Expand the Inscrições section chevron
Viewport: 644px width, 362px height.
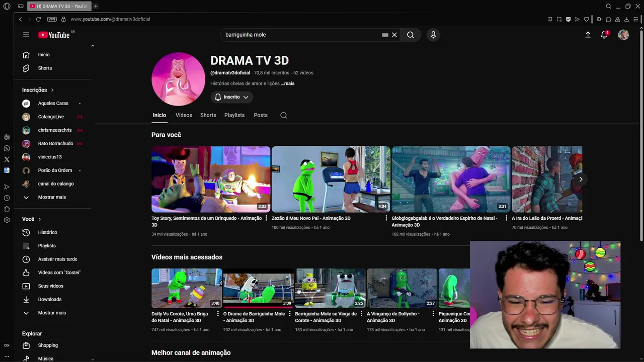pyautogui.click(x=52, y=90)
